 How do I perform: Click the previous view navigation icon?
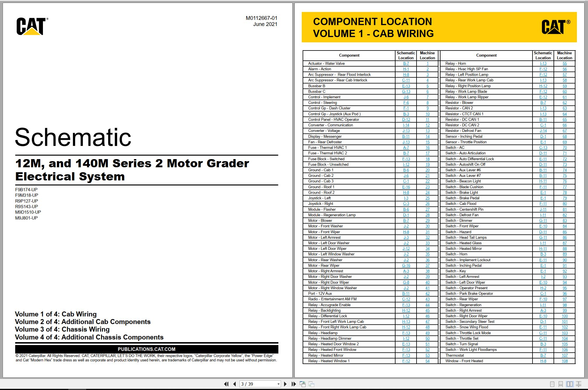tap(303, 384)
